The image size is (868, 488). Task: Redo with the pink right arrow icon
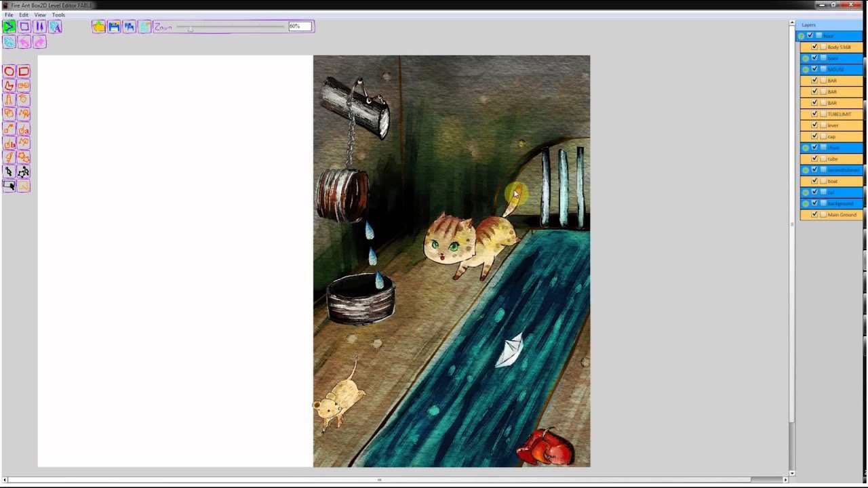pos(40,42)
